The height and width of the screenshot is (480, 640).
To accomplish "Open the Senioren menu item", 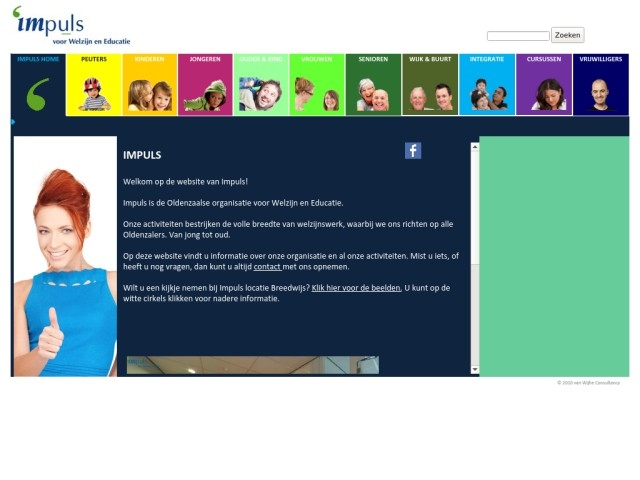I will (x=373, y=85).
